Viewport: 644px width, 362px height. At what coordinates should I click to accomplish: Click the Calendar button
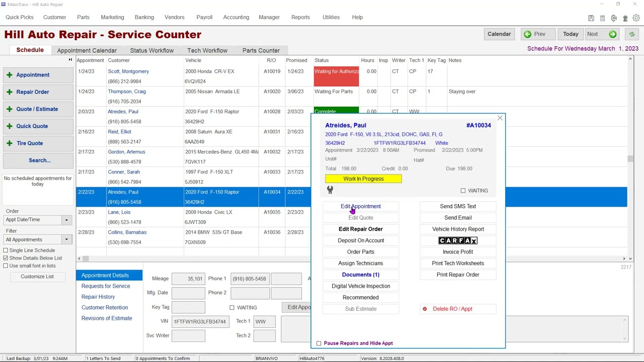[x=499, y=34]
